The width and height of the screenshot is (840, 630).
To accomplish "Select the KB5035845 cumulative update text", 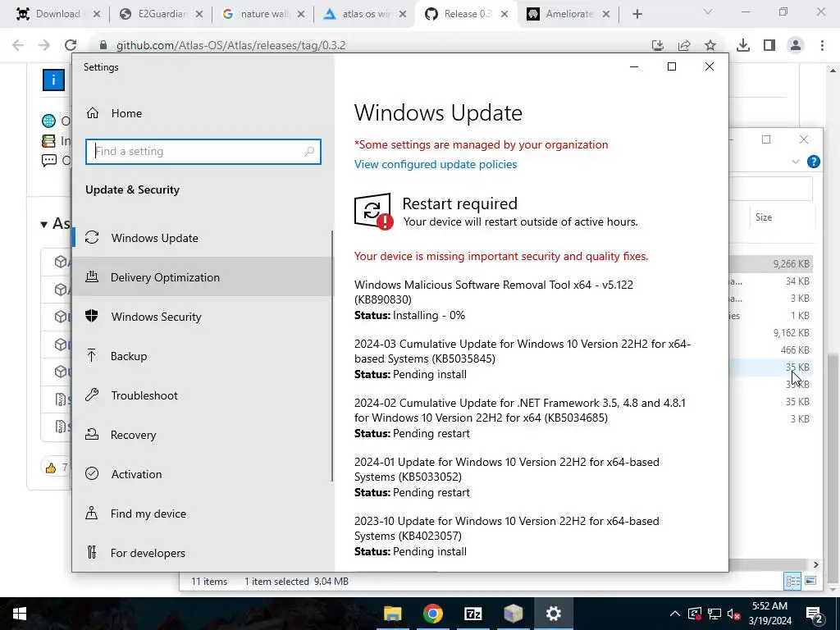I will tap(523, 351).
